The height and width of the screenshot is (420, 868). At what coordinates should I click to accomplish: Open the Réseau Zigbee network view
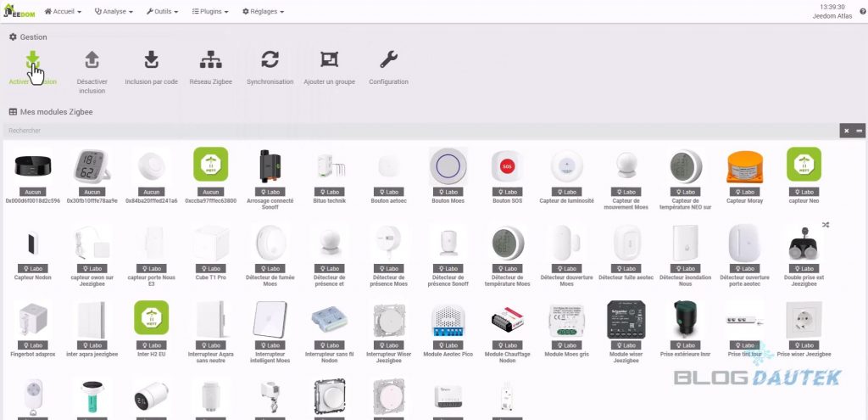(210, 60)
